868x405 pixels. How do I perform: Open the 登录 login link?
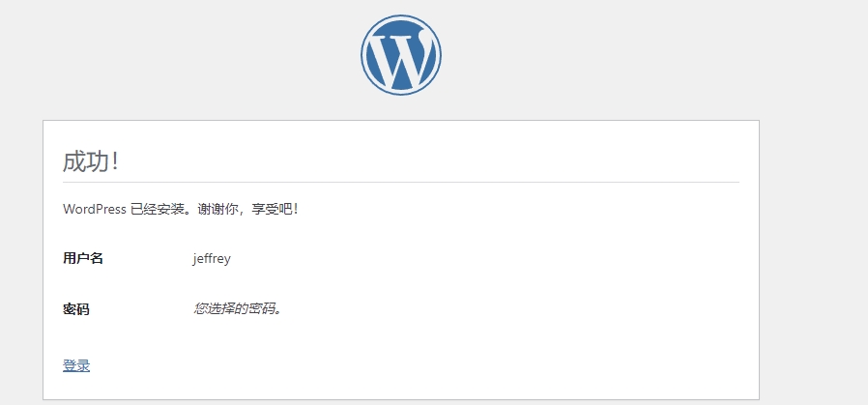pyautogui.click(x=76, y=365)
